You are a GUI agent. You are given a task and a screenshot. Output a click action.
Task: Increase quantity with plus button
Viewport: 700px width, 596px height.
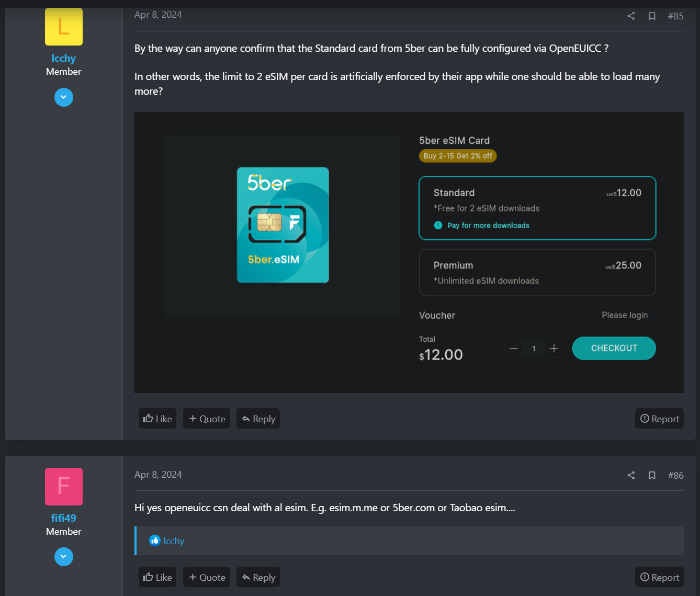pyautogui.click(x=554, y=348)
